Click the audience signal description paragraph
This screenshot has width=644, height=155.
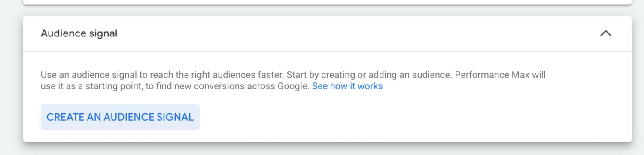293,81
